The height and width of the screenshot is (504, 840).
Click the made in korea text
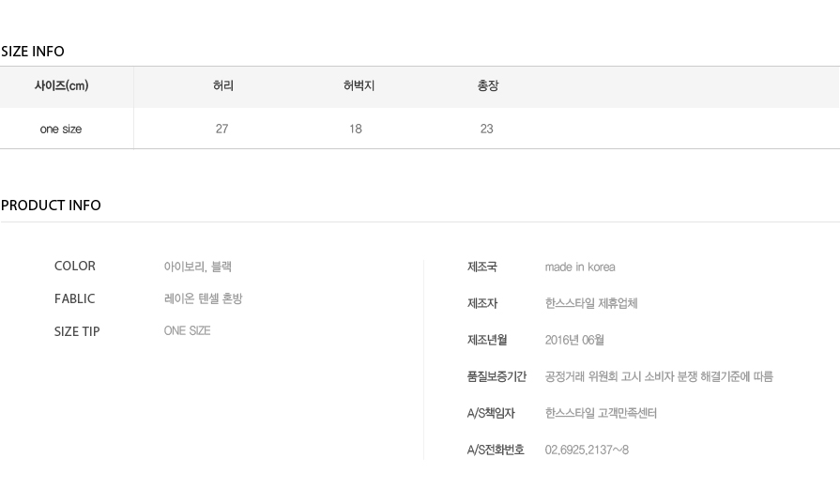[580, 267]
